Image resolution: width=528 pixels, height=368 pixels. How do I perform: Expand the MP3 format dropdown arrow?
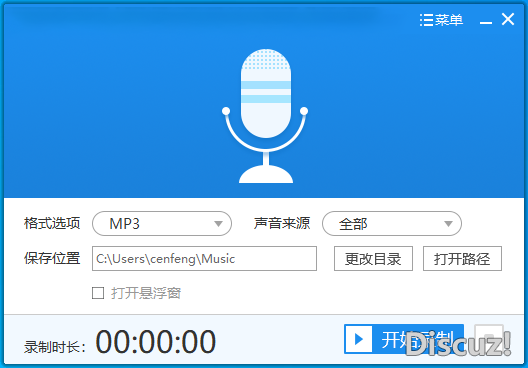(x=218, y=224)
